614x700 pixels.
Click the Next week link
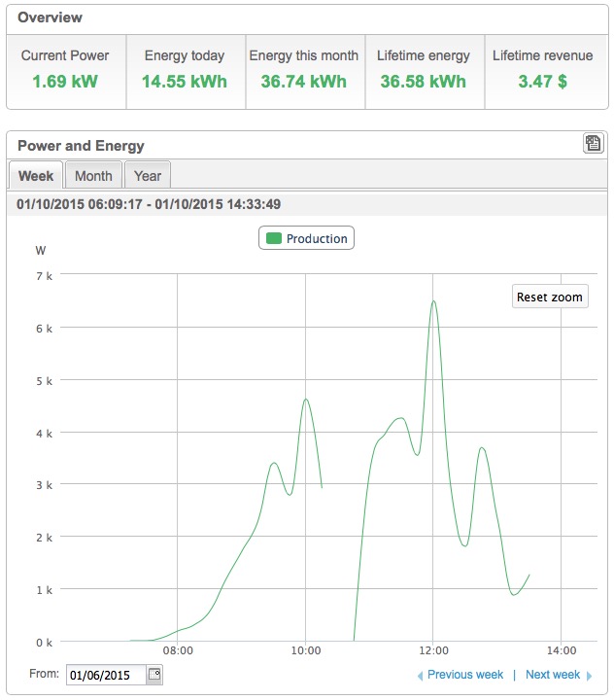point(552,675)
